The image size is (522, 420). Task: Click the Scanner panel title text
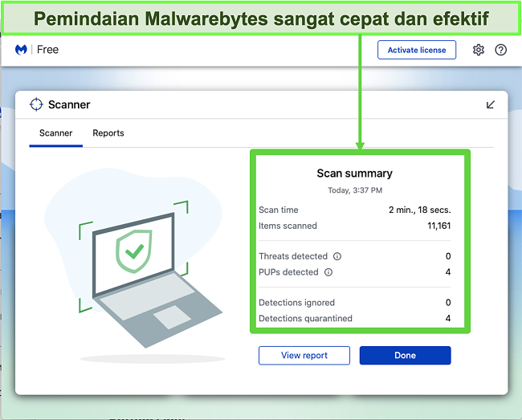tap(69, 105)
